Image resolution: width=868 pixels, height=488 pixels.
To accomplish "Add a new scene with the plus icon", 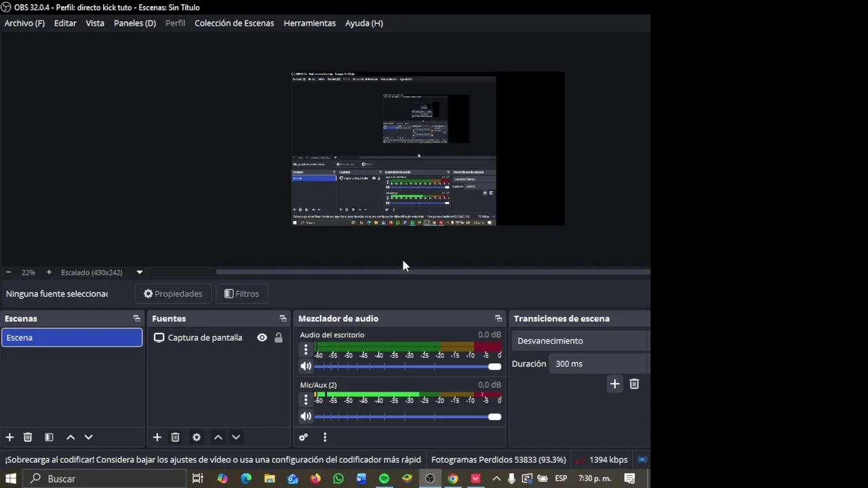I will (9, 437).
